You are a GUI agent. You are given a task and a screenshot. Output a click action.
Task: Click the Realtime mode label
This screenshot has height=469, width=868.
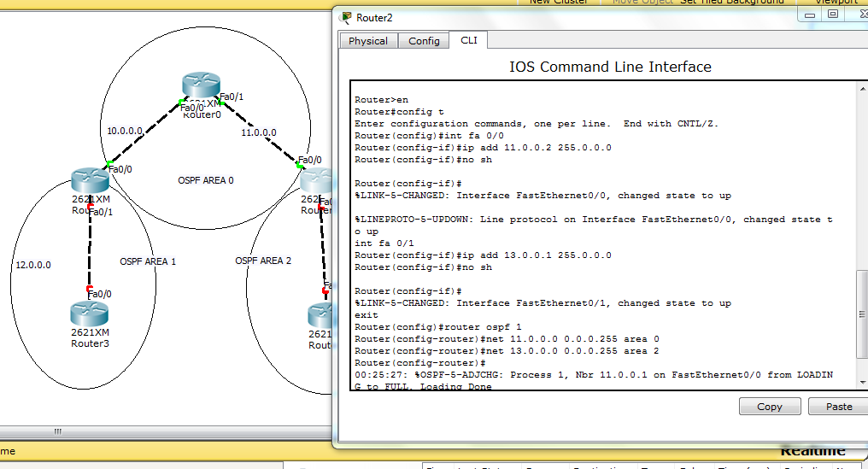(x=812, y=451)
